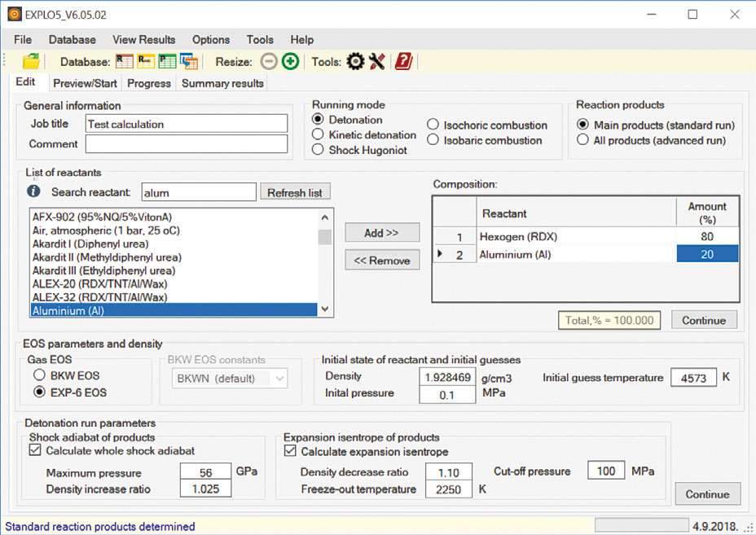Open the gear settings tool icon
Image resolution: width=756 pixels, height=535 pixels.
(x=356, y=62)
